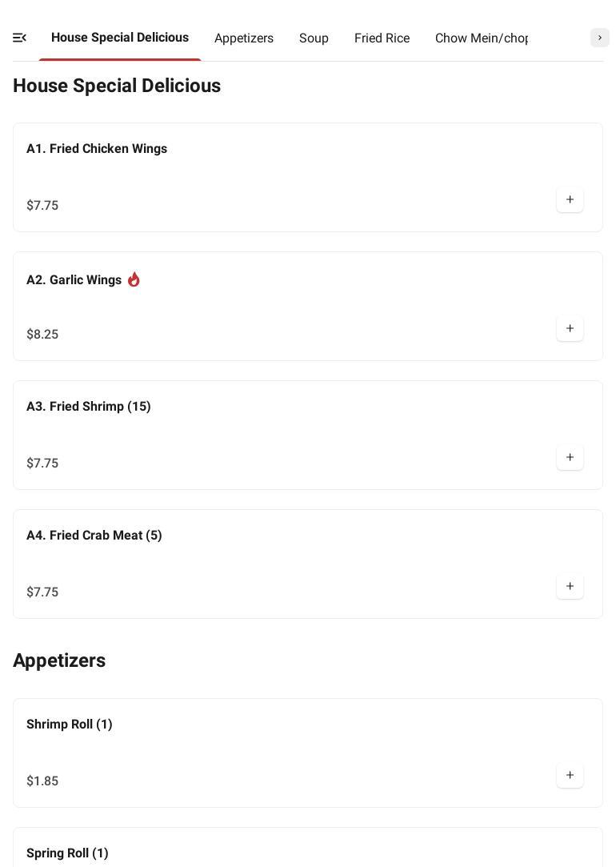View A4. Fried Crab Meat (5) item
616x867 pixels.
[94, 536]
